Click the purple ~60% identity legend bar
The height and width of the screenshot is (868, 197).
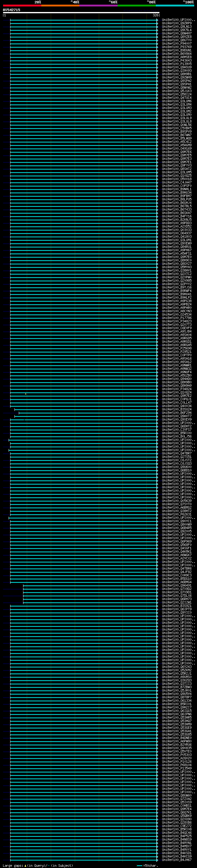point(99,6)
